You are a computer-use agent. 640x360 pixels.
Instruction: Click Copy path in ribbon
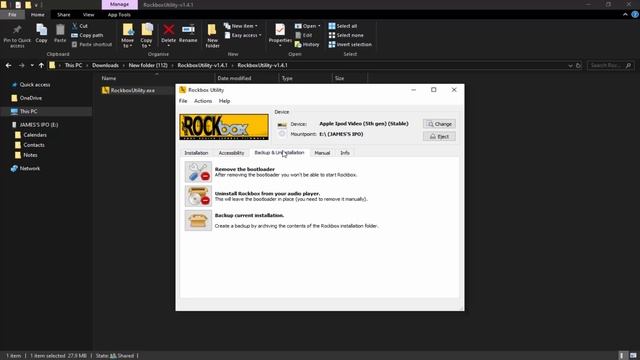(87, 35)
